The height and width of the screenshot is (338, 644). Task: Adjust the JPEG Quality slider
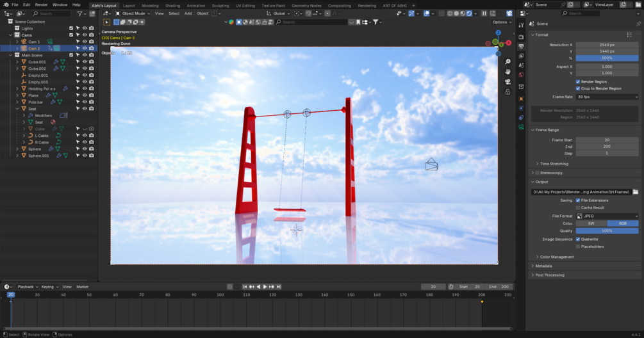coord(607,231)
